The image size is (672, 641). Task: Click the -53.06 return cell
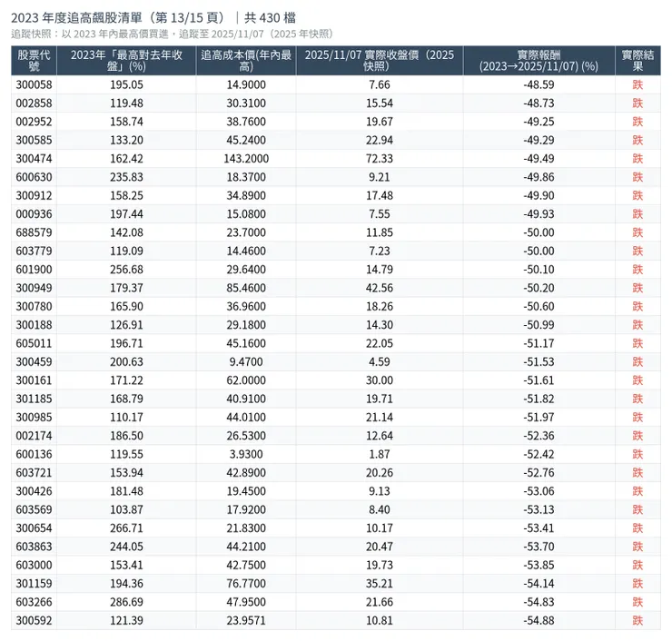(x=539, y=491)
